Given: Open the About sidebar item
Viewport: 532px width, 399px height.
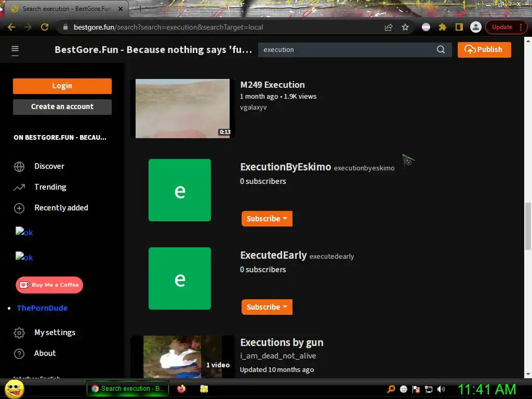Looking at the screenshot, I should point(45,353).
